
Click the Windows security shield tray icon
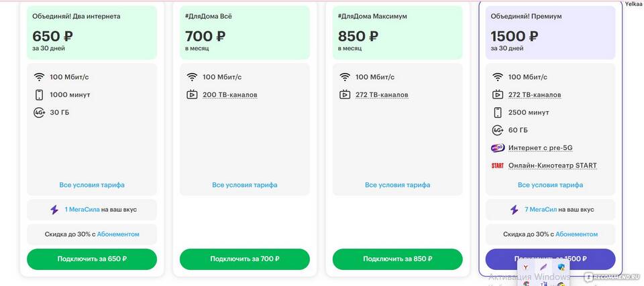561,267
